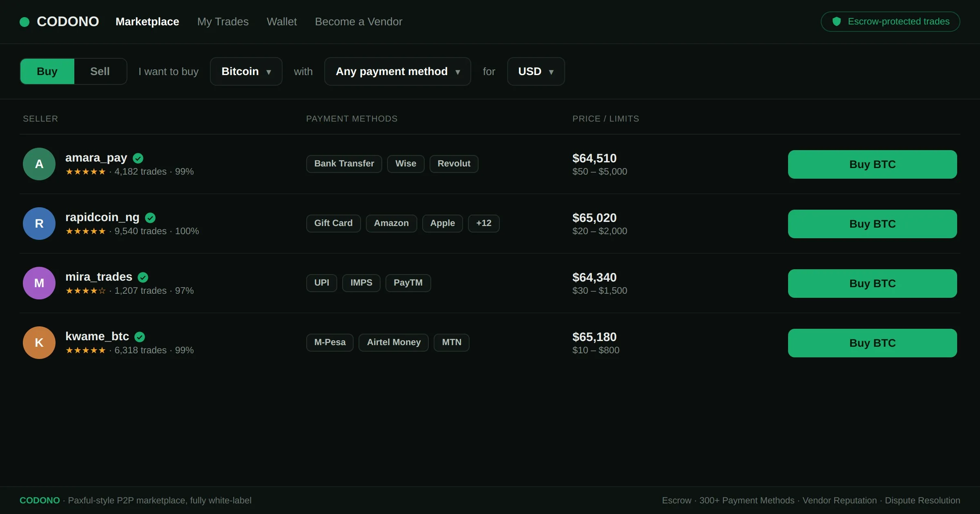Click limits $50 – $5,000
Image resolution: width=980 pixels, height=514 pixels.
pyautogui.click(x=600, y=172)
